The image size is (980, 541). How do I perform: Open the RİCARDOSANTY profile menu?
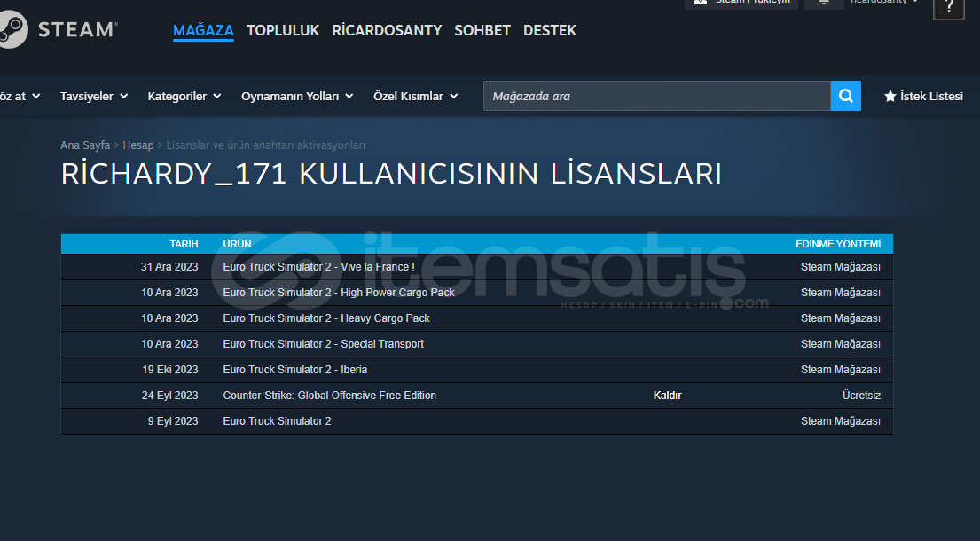[x=387, y=30]
